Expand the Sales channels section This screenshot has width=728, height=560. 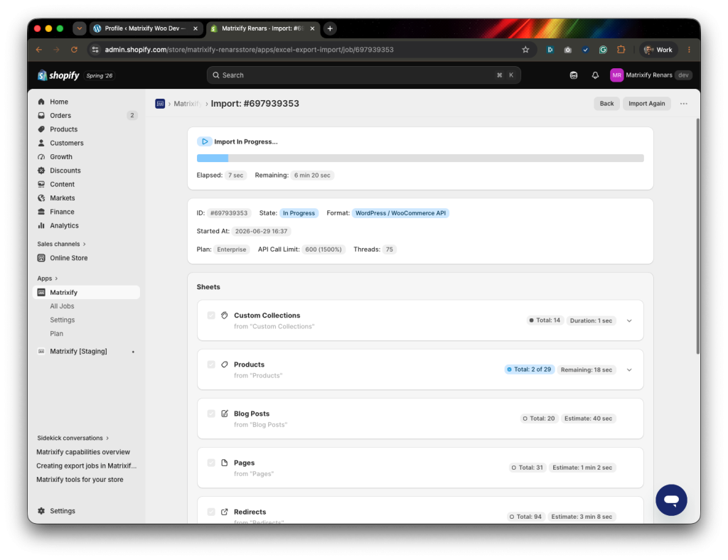(61, 244)
